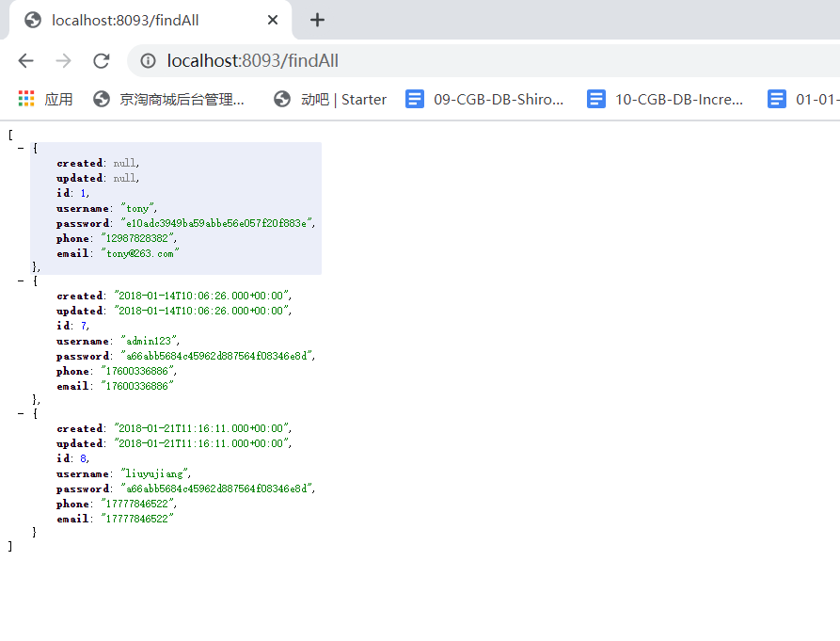The width and height of the screenshot is (840, 641).
Task: Select email value "17777846522"
Action: point(137,519)
